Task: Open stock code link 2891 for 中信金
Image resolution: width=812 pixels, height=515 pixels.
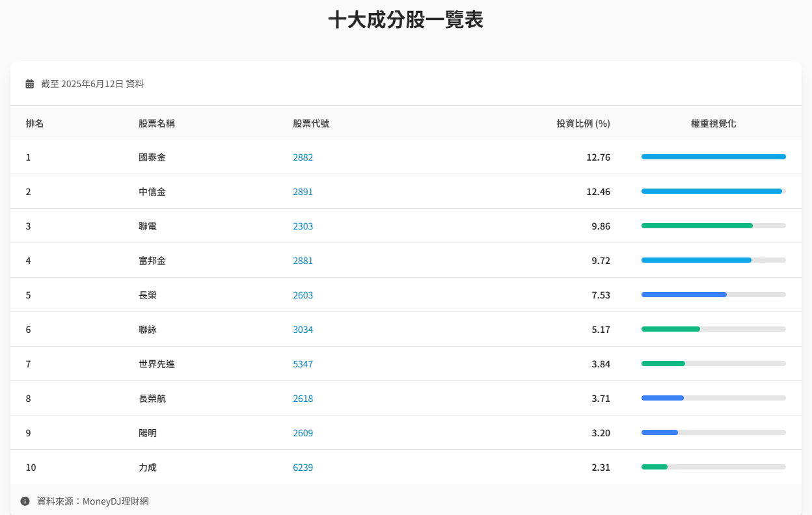Action: click(303, 191)
